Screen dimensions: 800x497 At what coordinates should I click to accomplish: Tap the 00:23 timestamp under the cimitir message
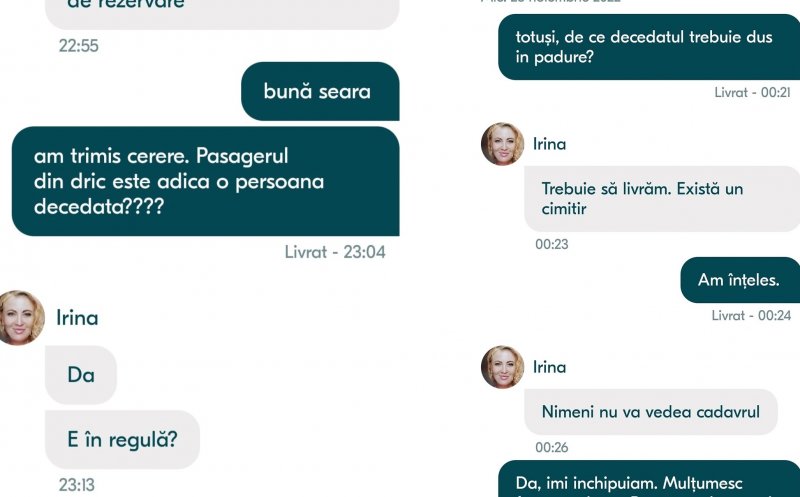552,244
